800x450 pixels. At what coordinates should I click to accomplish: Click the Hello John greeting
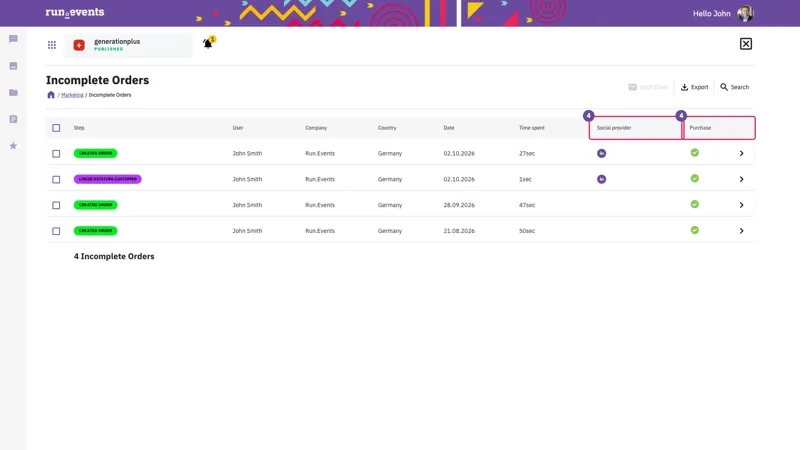click(711, 14)
